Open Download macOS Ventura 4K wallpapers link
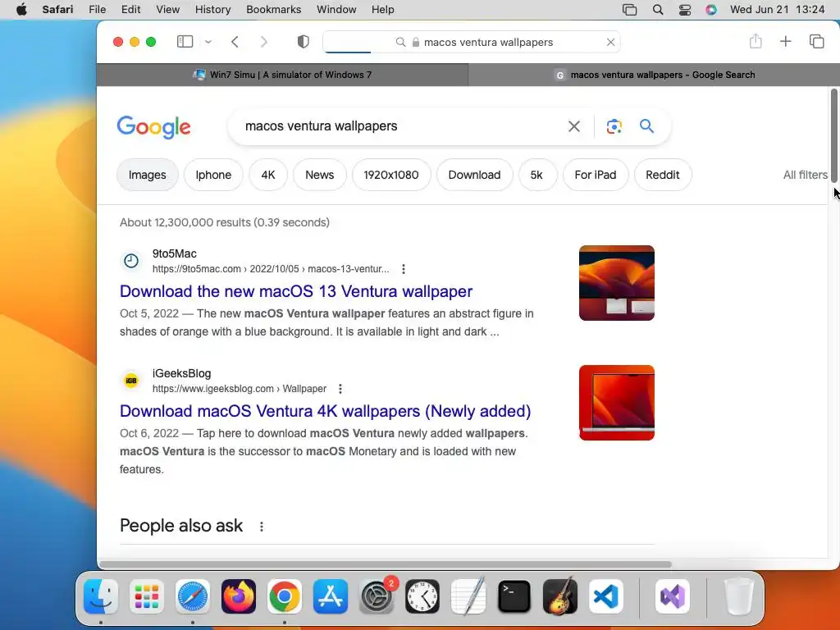 click(325, 412)
